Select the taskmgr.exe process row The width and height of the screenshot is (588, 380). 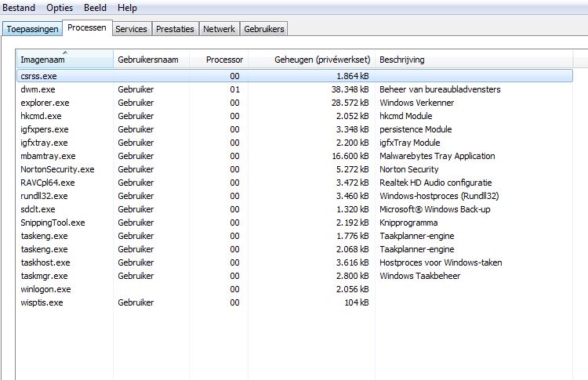tap(44, 276)
